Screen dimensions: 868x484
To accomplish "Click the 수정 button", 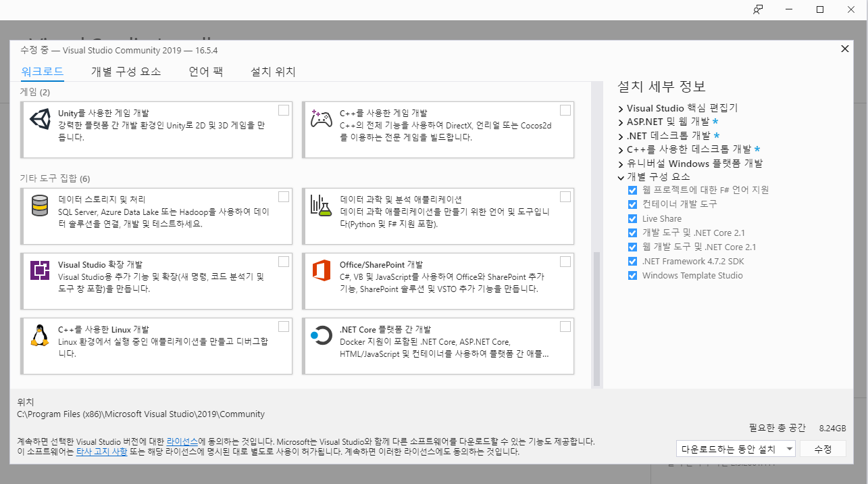I will point(823,449).
